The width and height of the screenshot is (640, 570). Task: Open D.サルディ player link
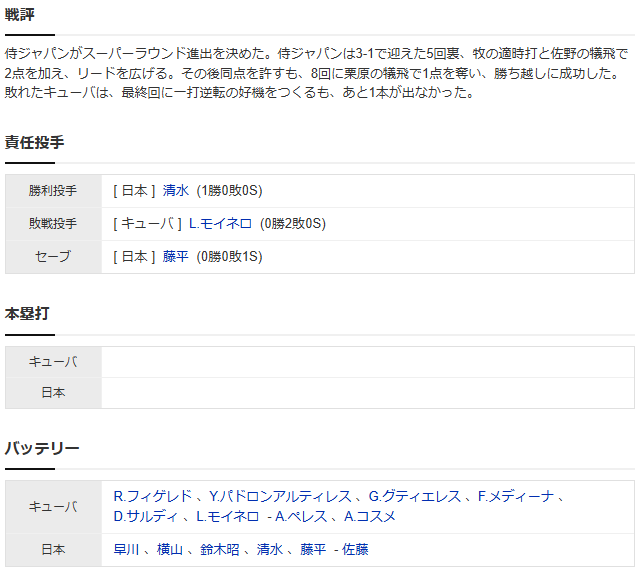coord(146,517)
